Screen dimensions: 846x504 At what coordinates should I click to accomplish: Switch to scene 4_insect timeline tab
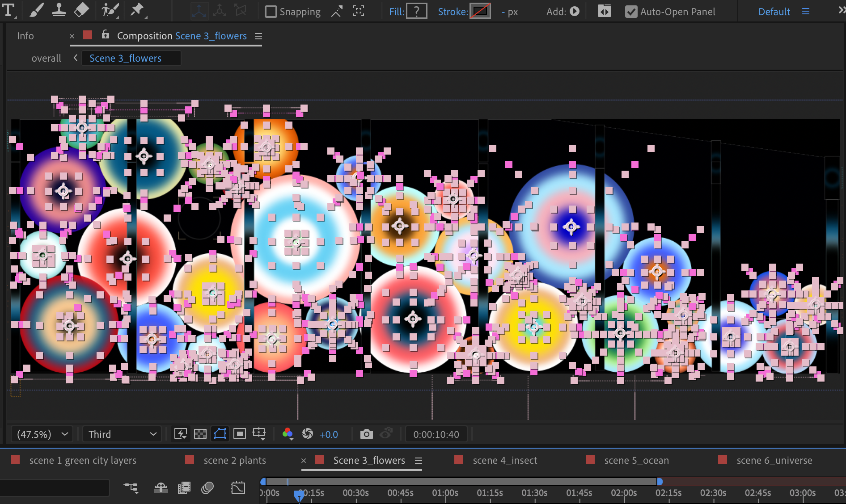click(x=504, y=460)
